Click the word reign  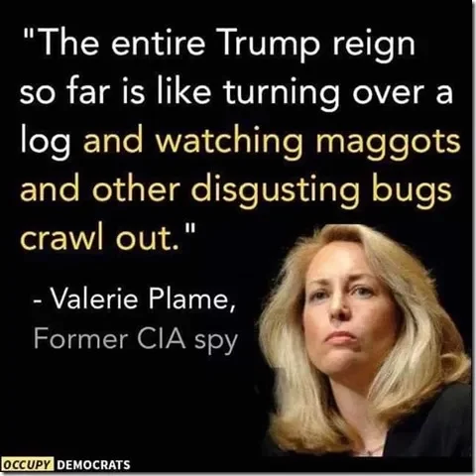374,47
